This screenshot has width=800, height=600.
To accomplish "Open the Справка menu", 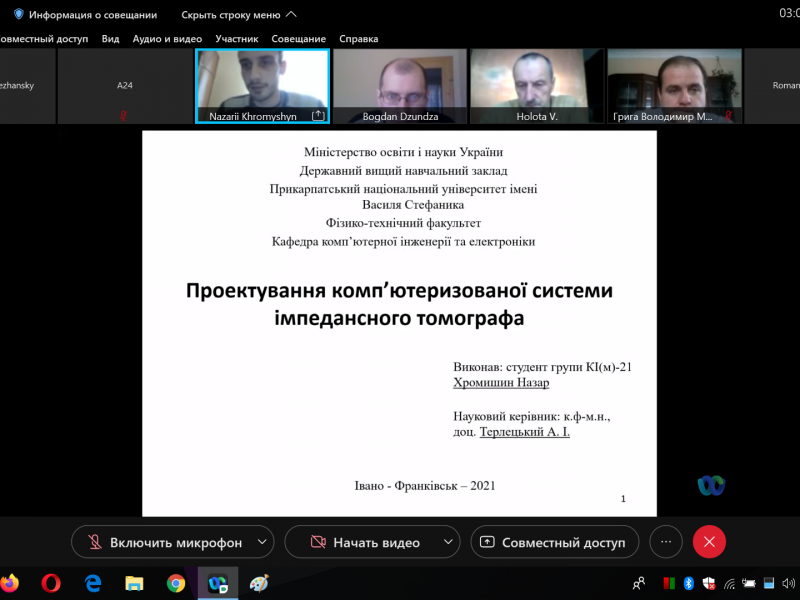I will click(x=358, y=39).
